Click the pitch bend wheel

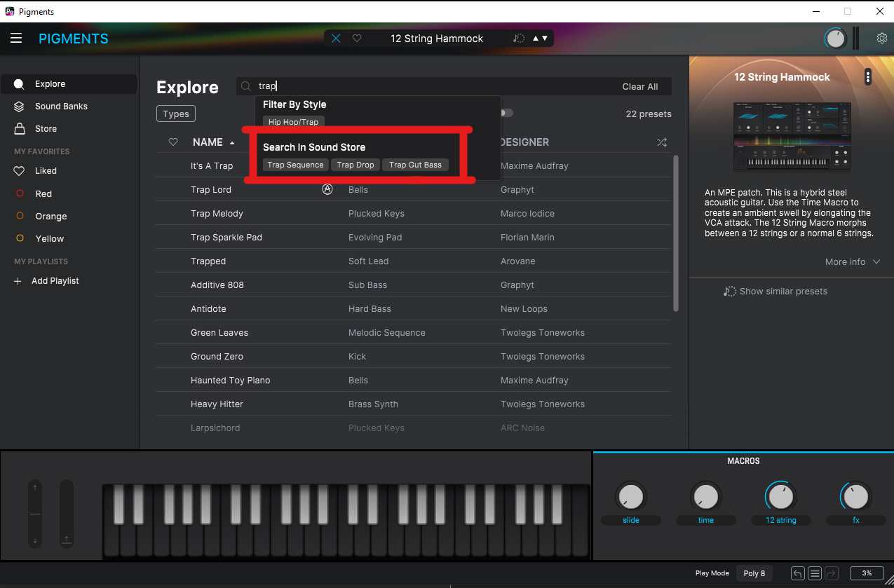35,514
